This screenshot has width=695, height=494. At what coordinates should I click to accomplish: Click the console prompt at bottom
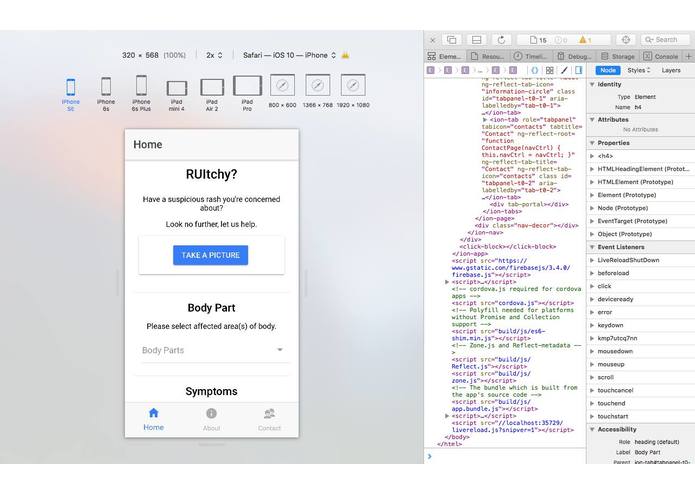(505, 456)
